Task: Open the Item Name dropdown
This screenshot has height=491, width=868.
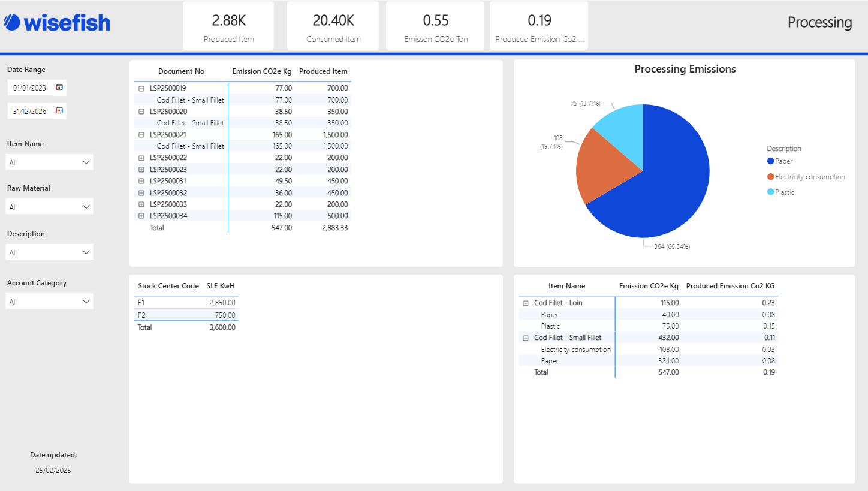Action: (49, 162)
